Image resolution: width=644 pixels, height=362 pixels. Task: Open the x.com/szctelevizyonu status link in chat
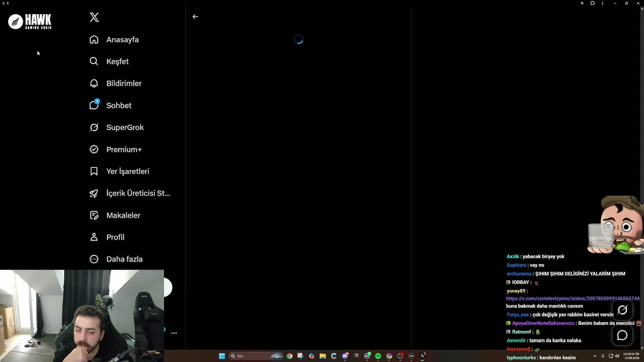573,298
